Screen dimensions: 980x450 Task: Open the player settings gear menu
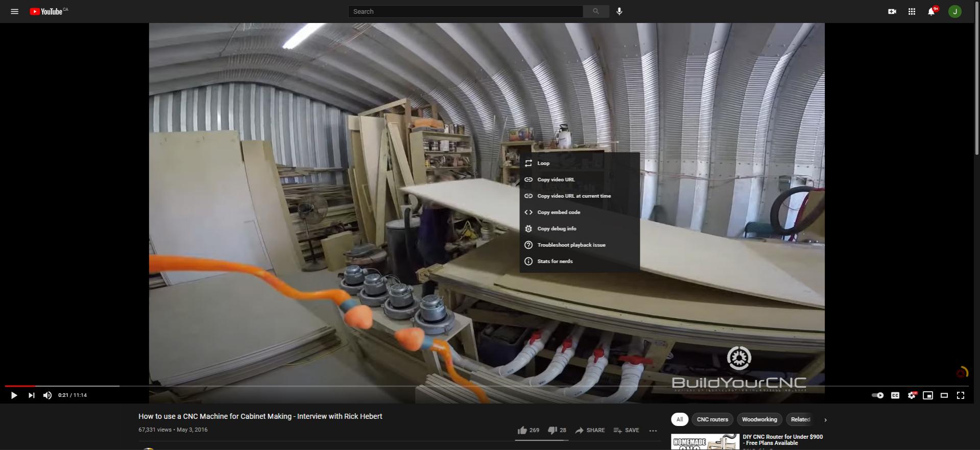(912, 395)
